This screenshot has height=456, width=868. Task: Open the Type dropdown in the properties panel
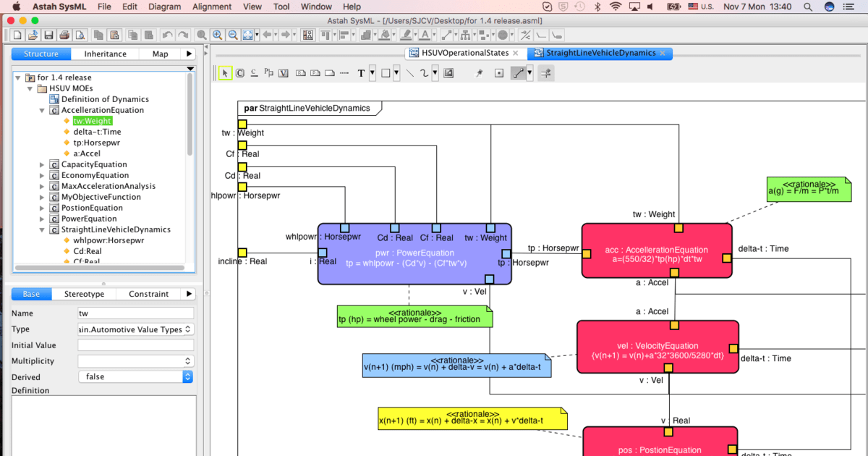pos(187,329)
